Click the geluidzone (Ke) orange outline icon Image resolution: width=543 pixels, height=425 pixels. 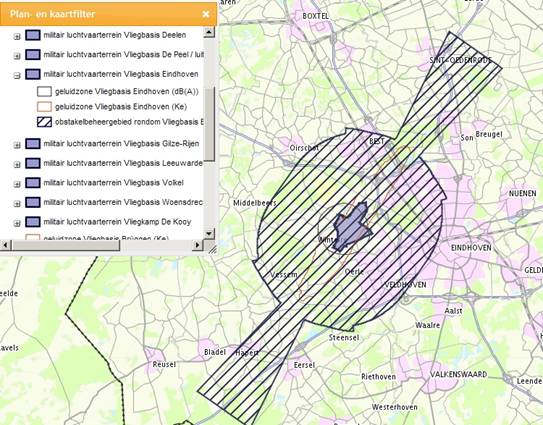[x=44, y=107]
